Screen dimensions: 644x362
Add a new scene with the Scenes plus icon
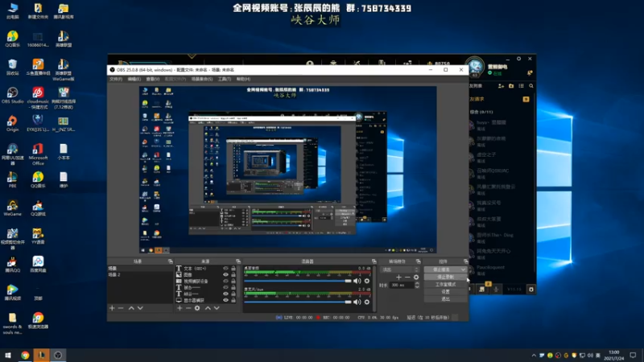(x=112, y=308)
